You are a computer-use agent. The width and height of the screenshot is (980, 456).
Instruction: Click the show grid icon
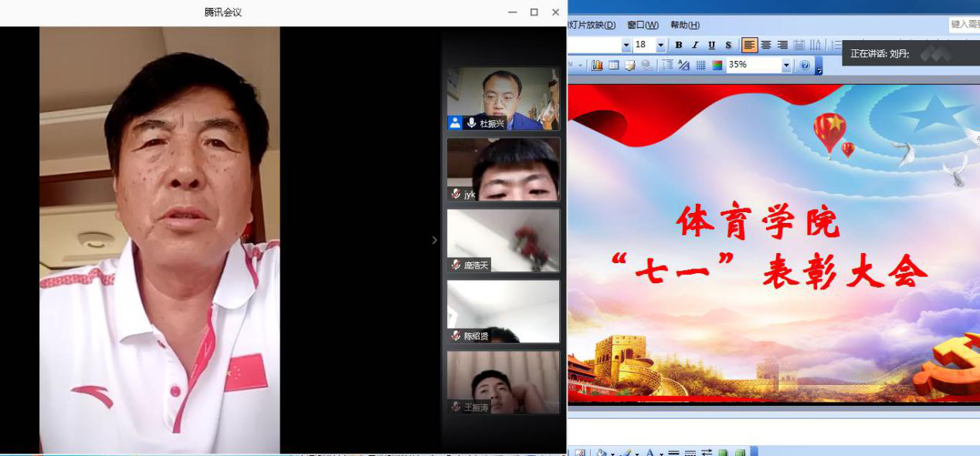coord(700,66)
